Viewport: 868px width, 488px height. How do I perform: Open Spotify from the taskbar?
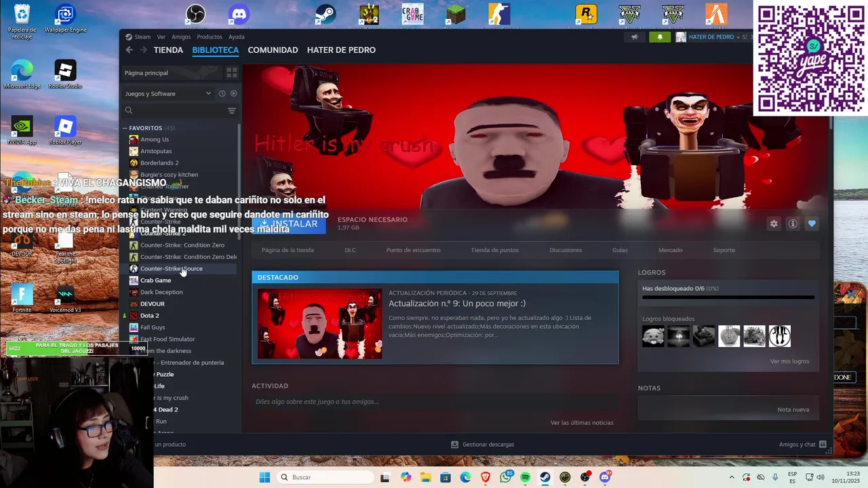(525, 477)
